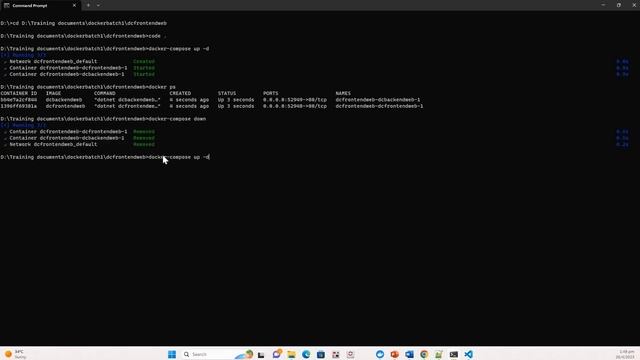Open the Chat app on the taskbar

[x=276, y=354]
